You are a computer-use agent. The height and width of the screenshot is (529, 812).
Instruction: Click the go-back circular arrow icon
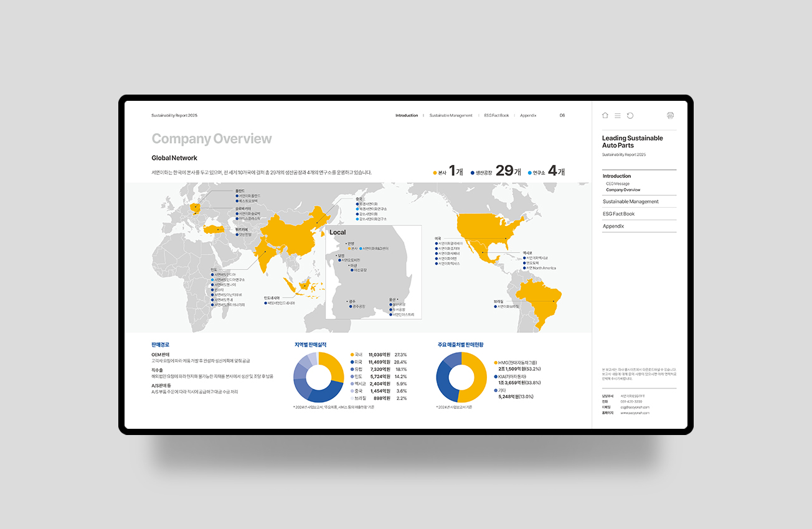630,115
